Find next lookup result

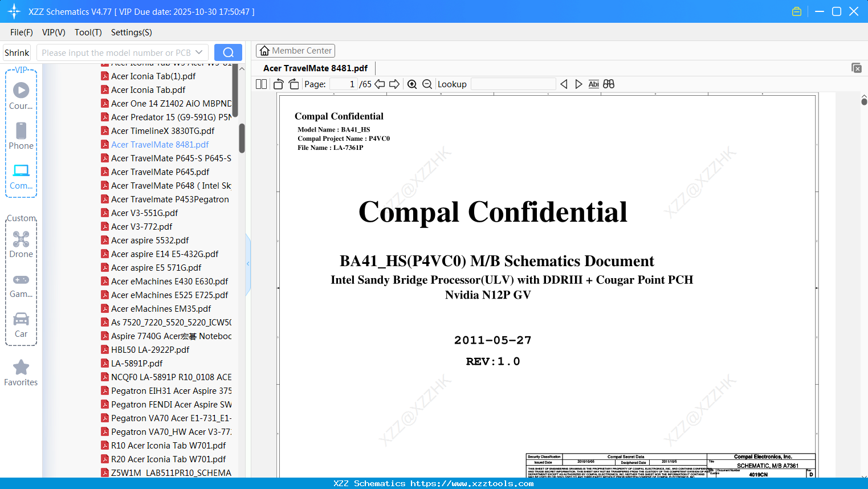578,84
